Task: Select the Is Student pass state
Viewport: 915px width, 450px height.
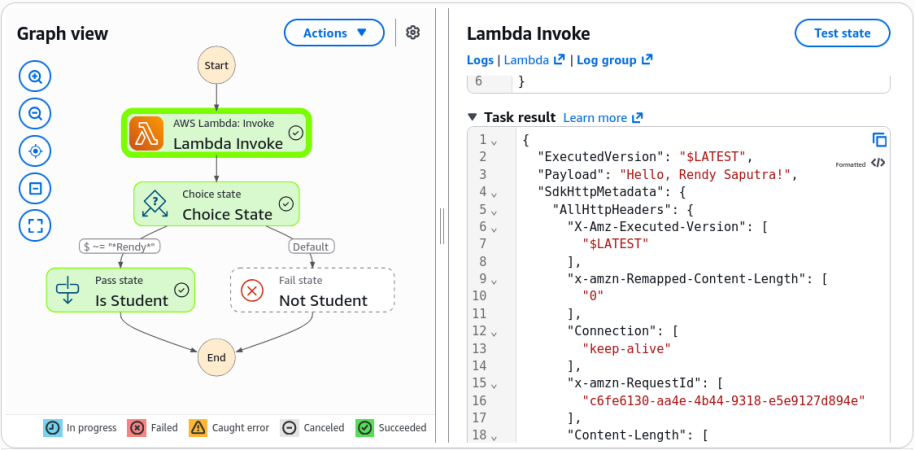Action: coord(120,290)
